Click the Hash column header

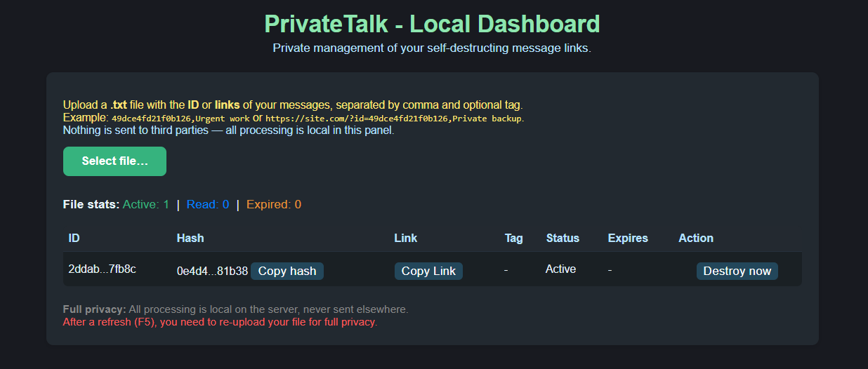(x=190, y=239)
